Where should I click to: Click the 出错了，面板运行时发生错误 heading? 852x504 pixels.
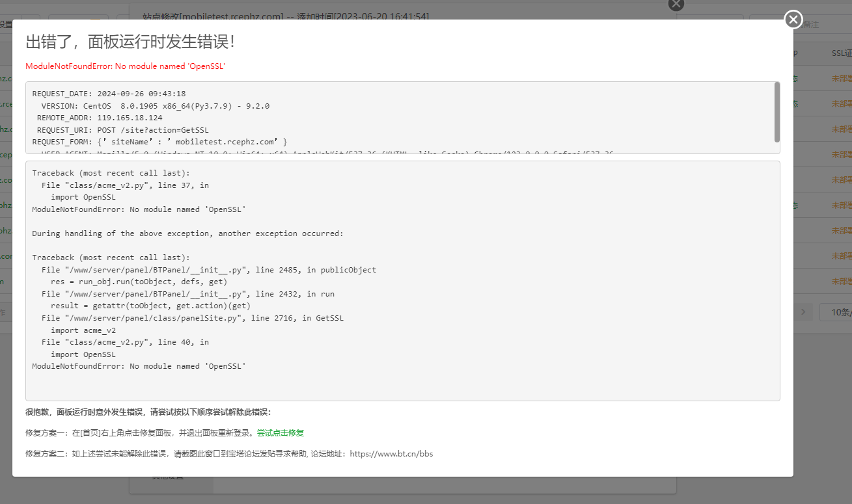130,42
